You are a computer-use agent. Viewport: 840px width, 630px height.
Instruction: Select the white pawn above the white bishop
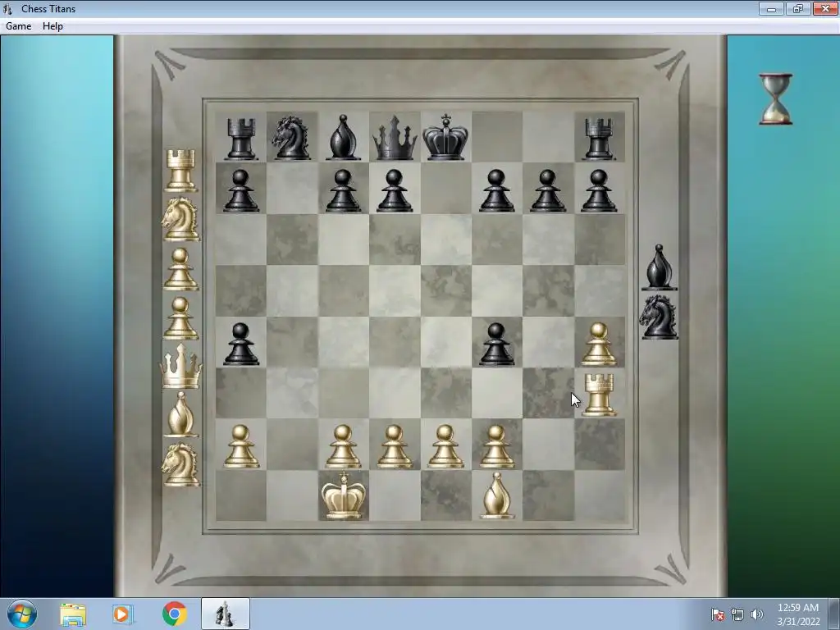coord(496,446)
